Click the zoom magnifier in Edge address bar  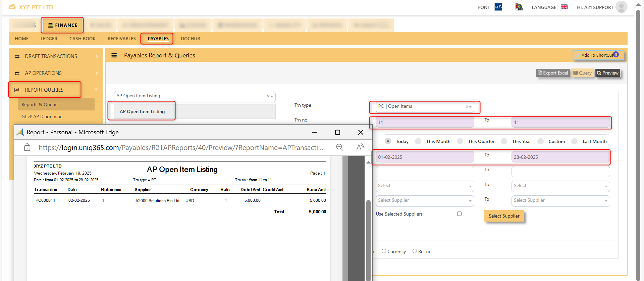pyautogui.click(x=340, y=147)
